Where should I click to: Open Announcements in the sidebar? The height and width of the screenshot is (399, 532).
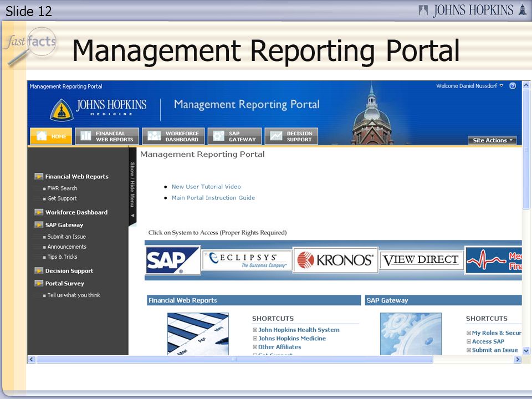pyautogui.click(x=67, y=247)
